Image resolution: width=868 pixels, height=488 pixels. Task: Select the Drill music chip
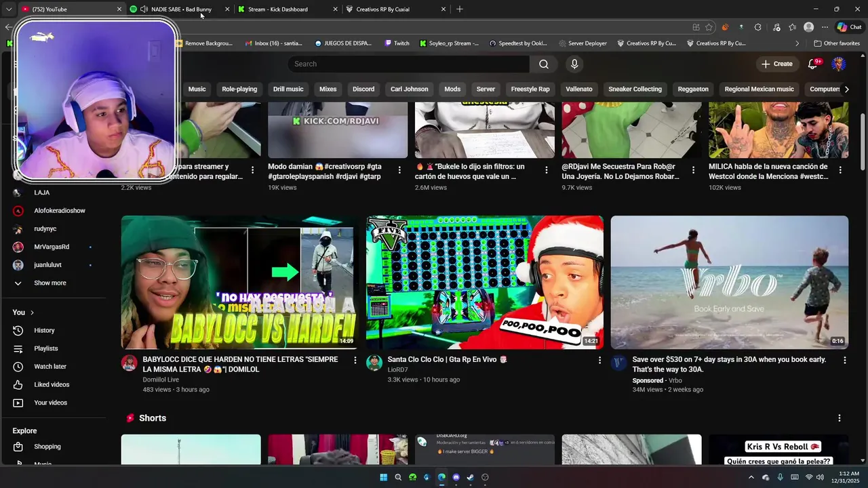pyautogui.click(x=288, y=89)
